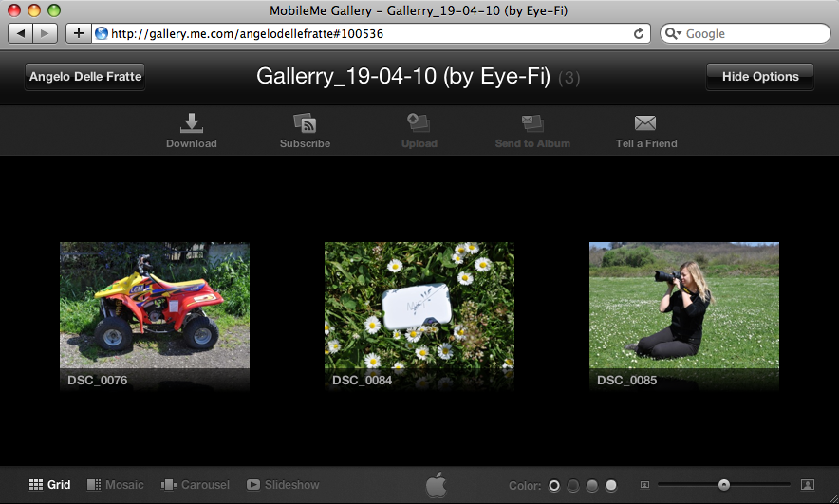Image resolution: width=839 pixels, height=504 pixels.
Task: Click the Apple logo in bottom bar
Action: (x=436, y=485)
